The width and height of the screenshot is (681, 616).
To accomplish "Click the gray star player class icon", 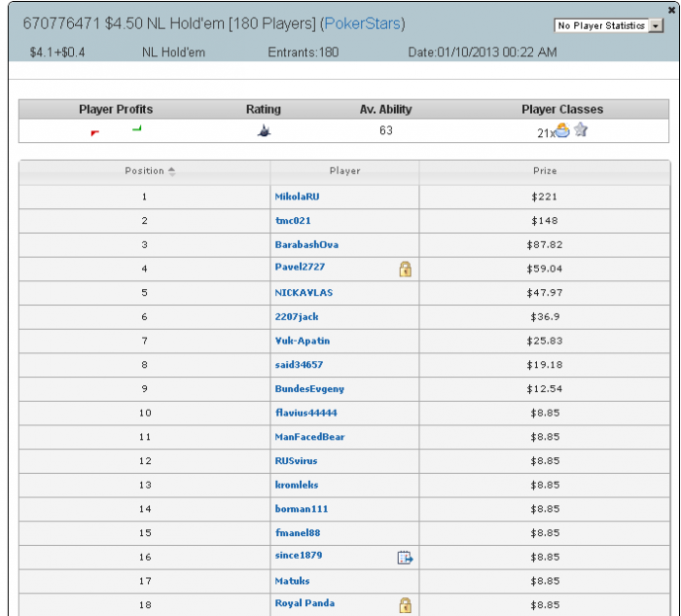I will pos(581,129).
